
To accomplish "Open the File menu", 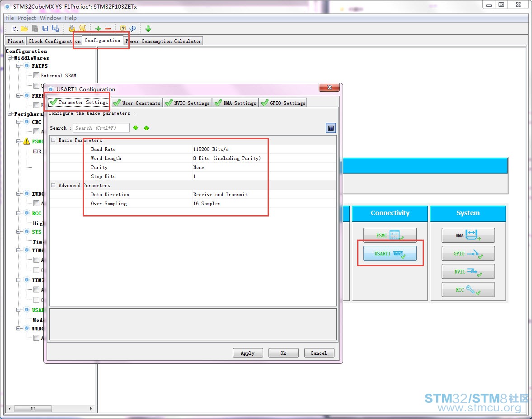I will (9, 18).
